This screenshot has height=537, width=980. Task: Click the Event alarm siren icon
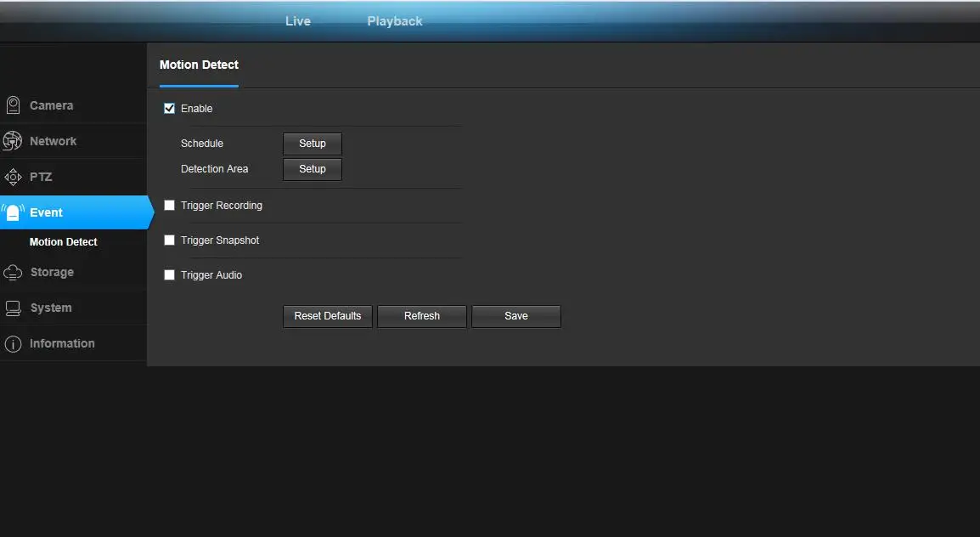(x=13, y=212)
